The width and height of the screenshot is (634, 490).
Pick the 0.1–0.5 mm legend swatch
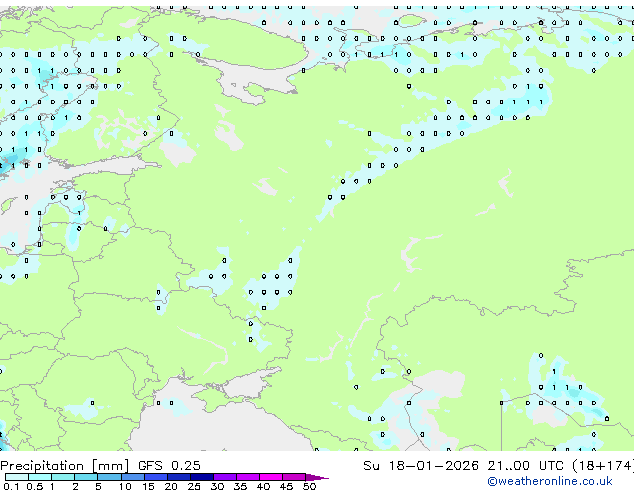pos(17,477)
